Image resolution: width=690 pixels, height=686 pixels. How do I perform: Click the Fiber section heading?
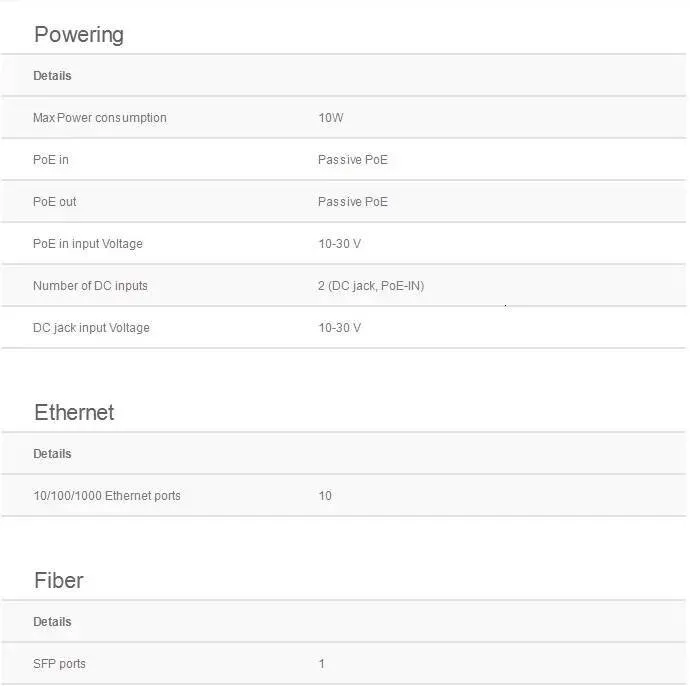(59, 581)
